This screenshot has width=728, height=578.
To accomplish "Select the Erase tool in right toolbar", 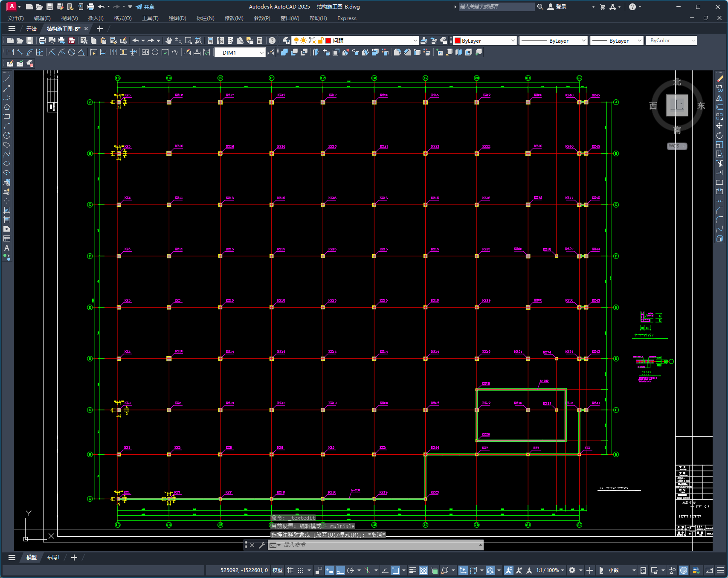I will (719, 79).
